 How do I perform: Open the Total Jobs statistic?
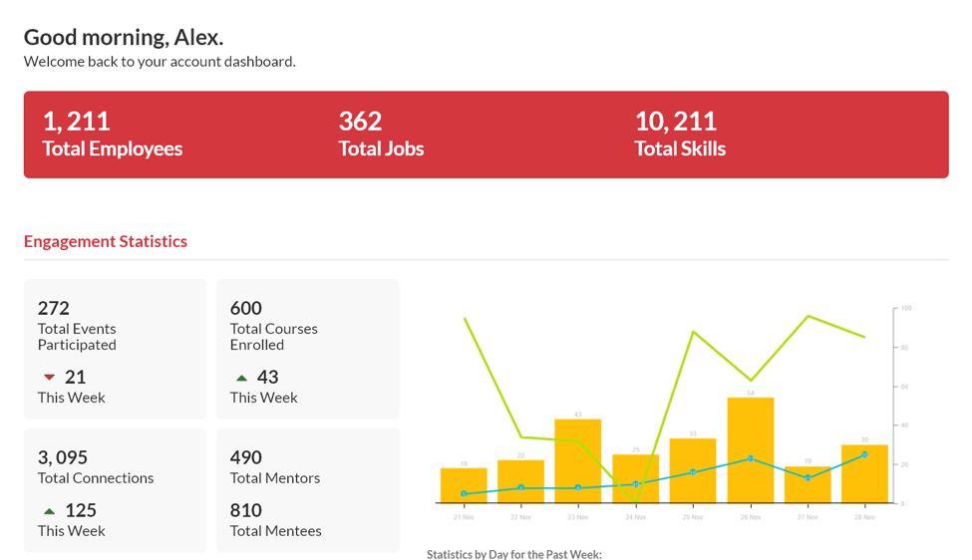pos(381,135)
